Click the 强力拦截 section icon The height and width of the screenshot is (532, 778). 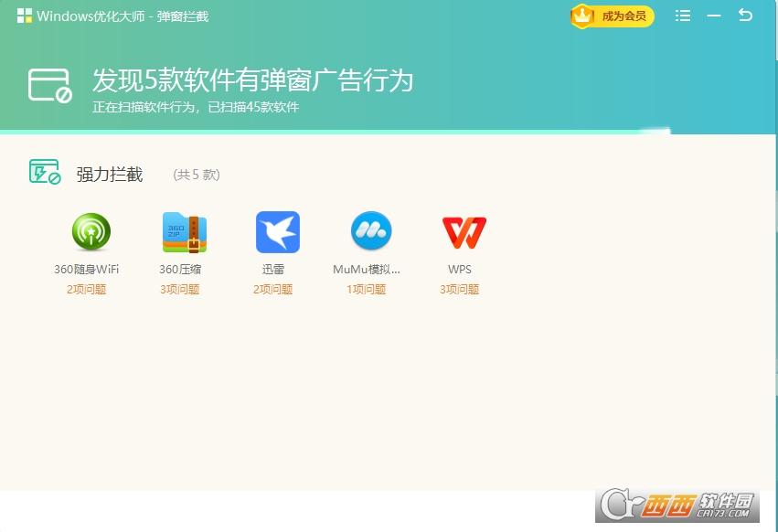click(45, 172)
